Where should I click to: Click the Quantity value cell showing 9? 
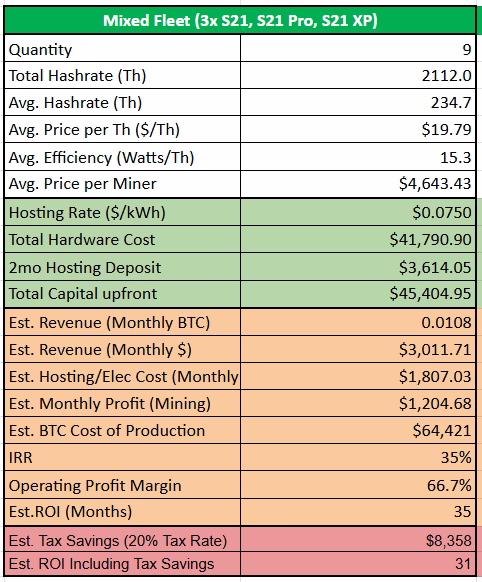click(358, 49)
